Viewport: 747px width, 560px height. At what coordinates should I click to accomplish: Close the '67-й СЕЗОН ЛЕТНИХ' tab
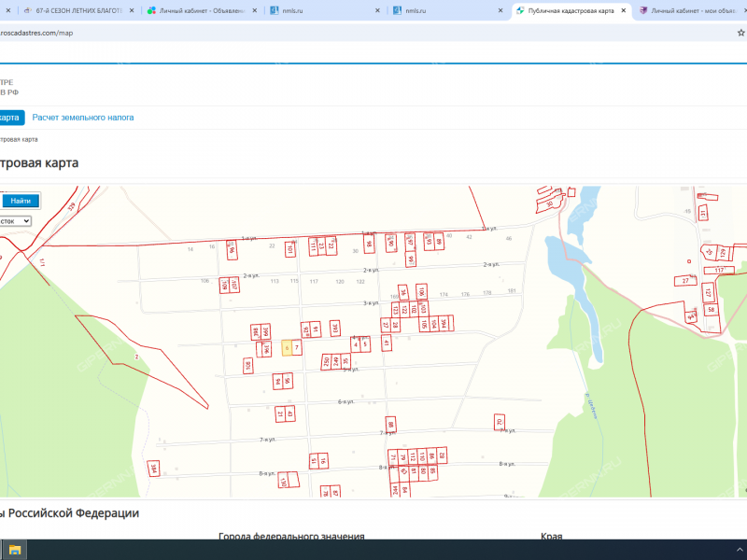[131, 11]
